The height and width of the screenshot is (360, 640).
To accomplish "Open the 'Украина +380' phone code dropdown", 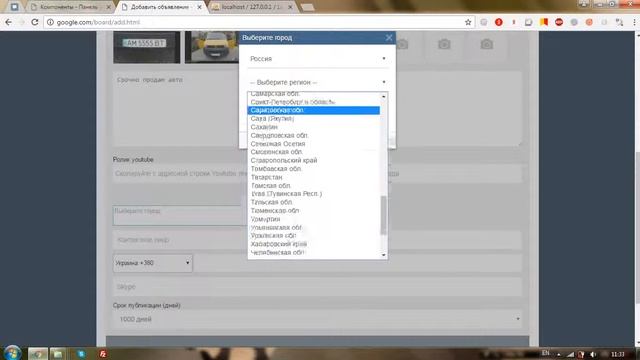I will [153, 263].
